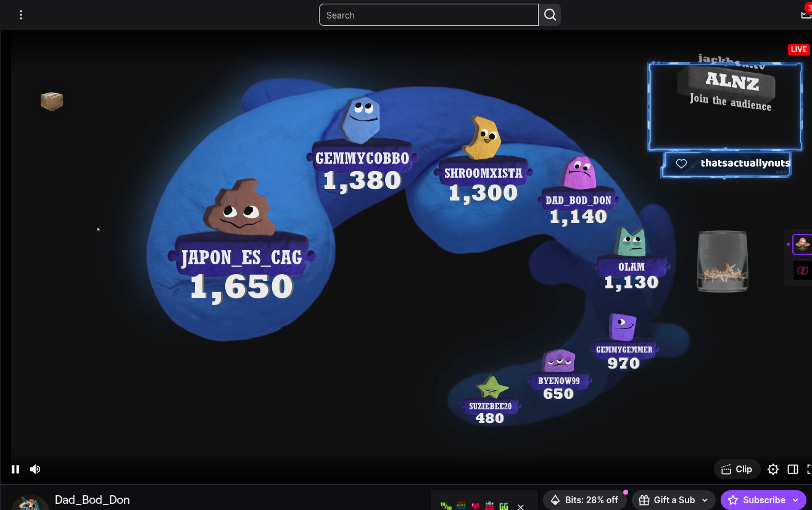The height and width of the screenshot is (510, 812).
Task: Click the cardboard box icon on the video
Action: tap(52, 101)
